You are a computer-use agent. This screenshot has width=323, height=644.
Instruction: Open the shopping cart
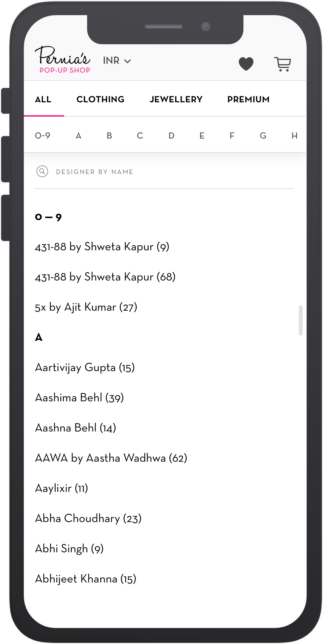click(x=282, y=64)
